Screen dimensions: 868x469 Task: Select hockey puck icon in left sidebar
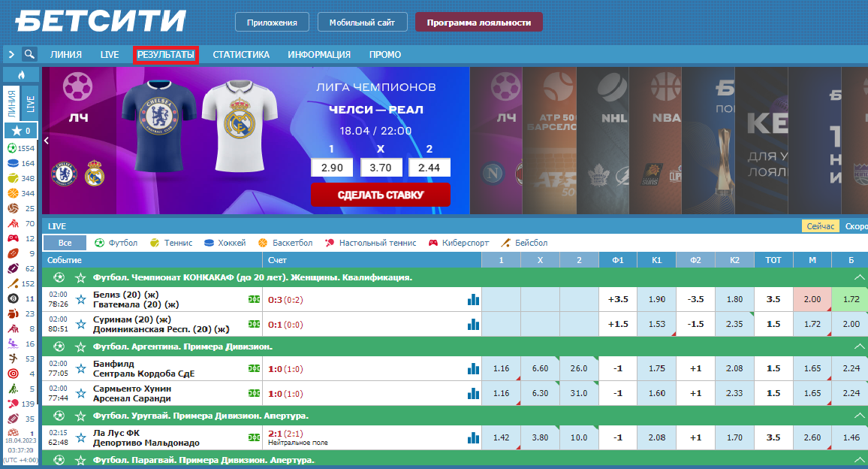(x=13, y=163)
